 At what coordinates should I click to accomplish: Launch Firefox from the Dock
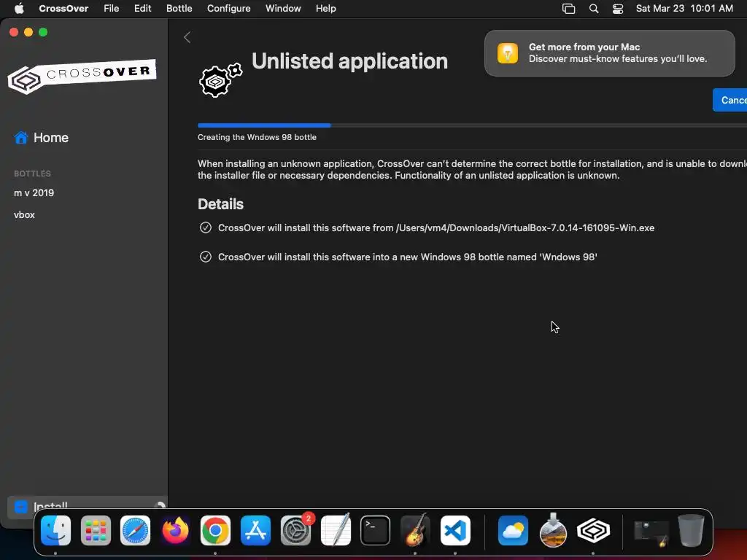click(x=175, y=531)
